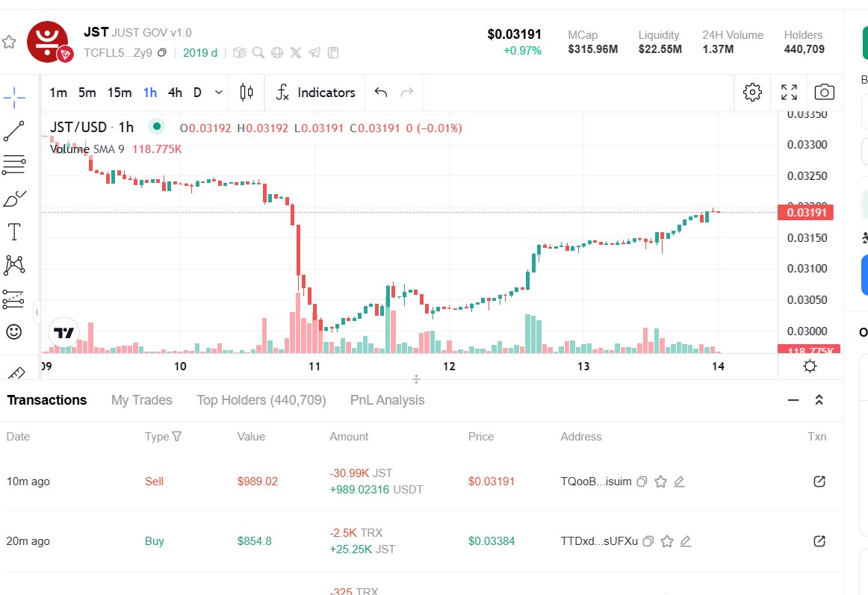
Task: Open the JST X (Twitter) link icon
Action: (296, 52)
